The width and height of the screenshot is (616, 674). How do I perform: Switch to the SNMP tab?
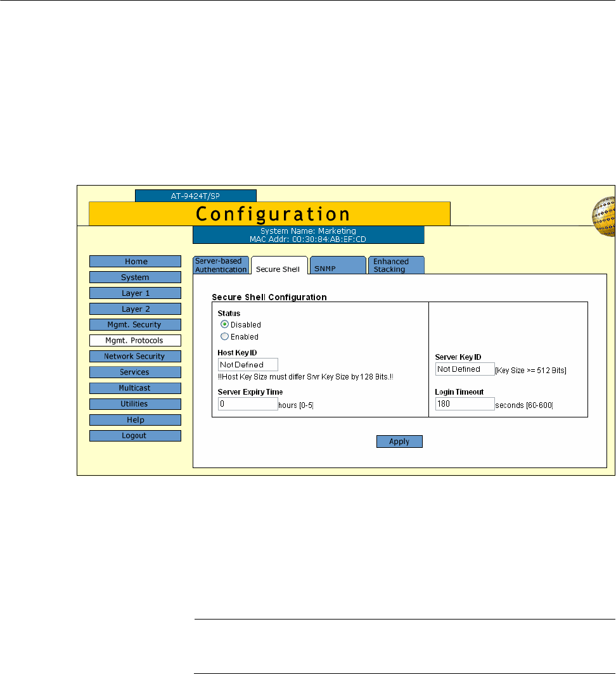(338, 265)
